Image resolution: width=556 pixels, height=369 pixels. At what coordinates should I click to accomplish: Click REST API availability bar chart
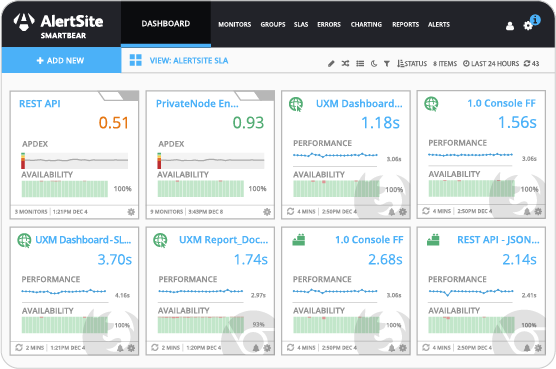pyautogui.click(x=65, y=189)
